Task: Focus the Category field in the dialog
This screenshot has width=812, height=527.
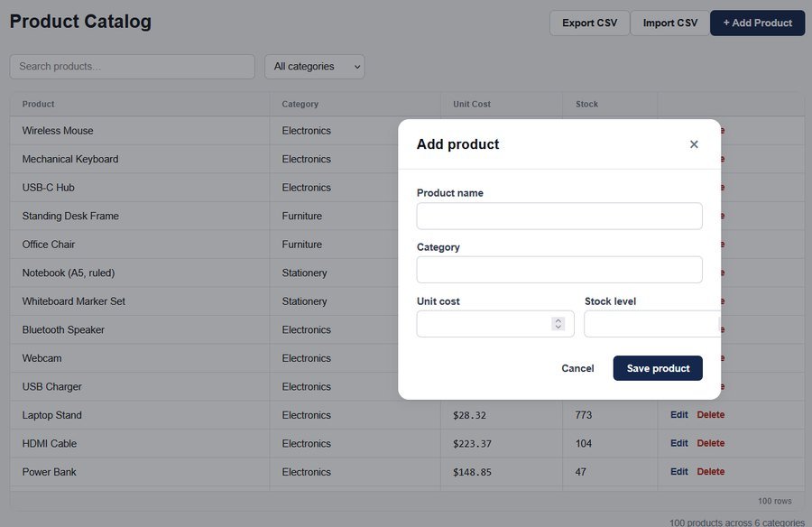Action: click(x=559, y=270)
